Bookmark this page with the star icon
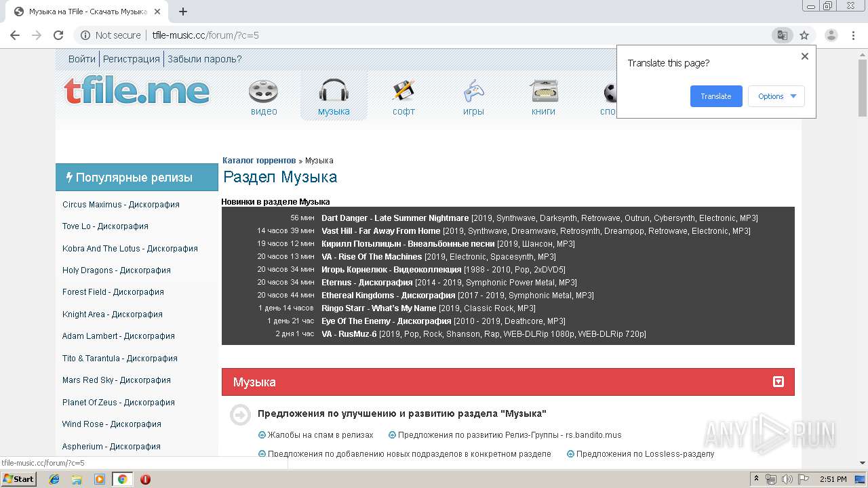Screen dimensions: 868x488 coord(804,35)
